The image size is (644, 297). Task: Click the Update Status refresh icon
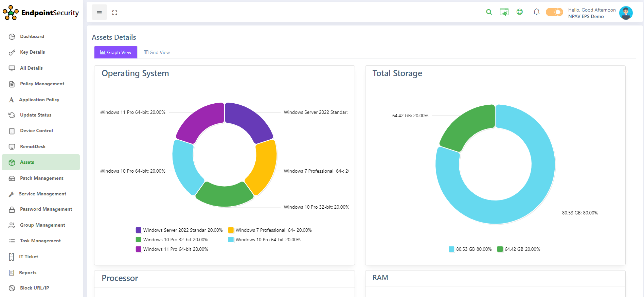tap(12, 115)
